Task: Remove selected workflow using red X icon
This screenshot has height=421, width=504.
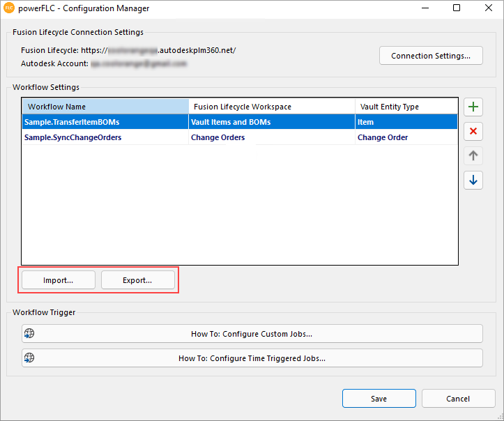Action: tap(473, 131)
